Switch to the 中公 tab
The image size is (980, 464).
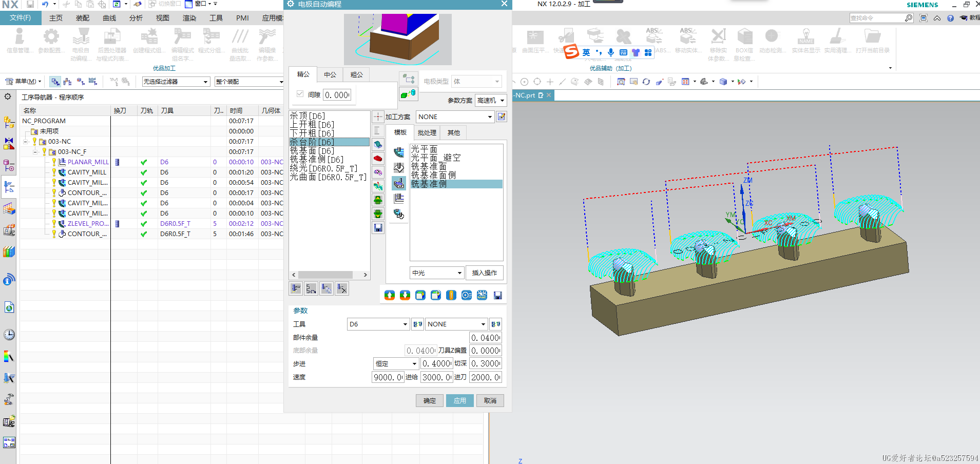tap(330, 75)
